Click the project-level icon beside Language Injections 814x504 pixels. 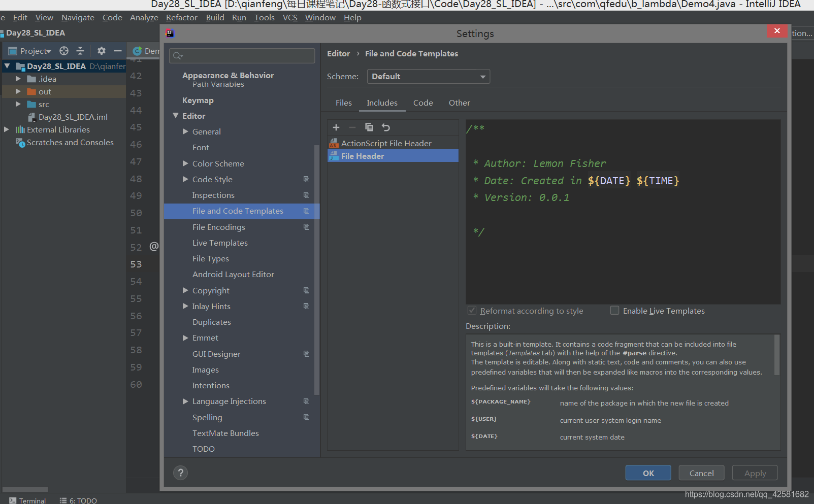click(306, 401)
